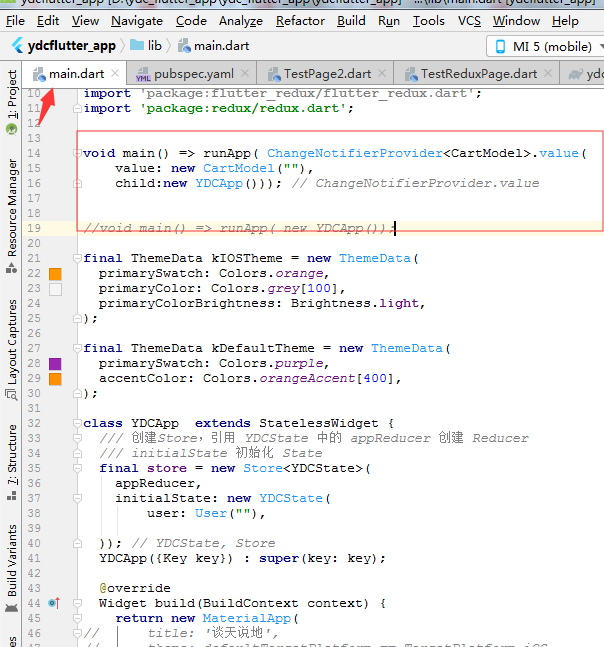This screenshot has height=647, width=604.
Task: Open the 7: Structure tool window
Action: point(12,462)
